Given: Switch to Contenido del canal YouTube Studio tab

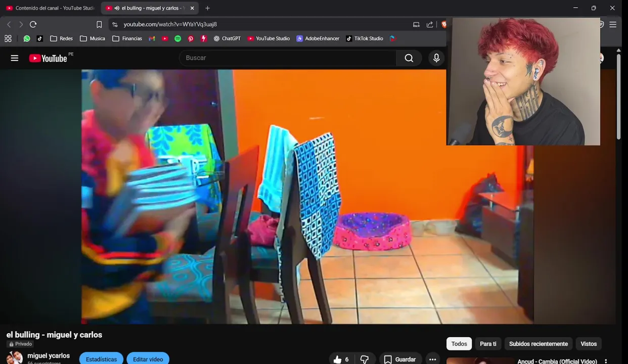Looking at the screenshot, I should 51,8.
